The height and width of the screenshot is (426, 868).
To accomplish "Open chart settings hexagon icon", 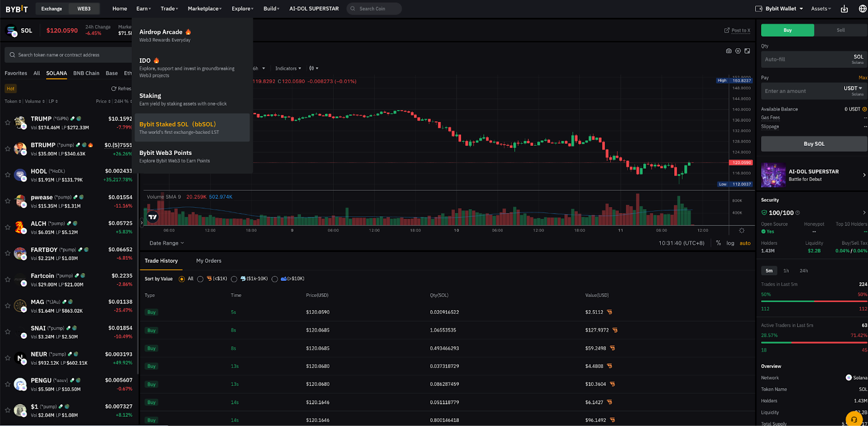I will 738,51.
